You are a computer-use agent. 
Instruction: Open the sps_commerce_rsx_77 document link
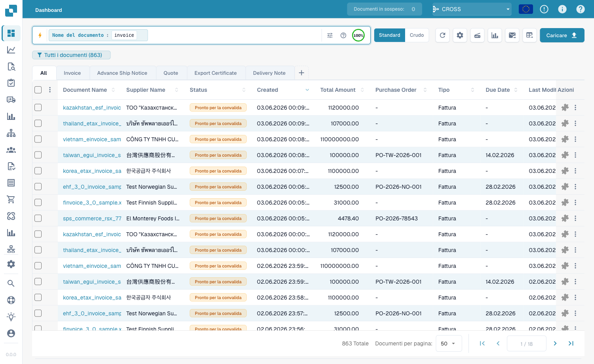(x=92, y=218)
